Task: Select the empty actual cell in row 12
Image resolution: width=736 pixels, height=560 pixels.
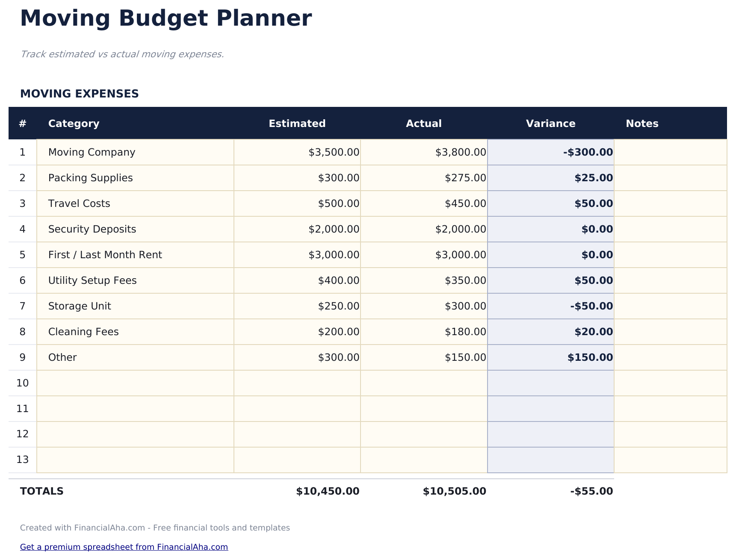Action: pyautogui.click(x=423, y=434)
